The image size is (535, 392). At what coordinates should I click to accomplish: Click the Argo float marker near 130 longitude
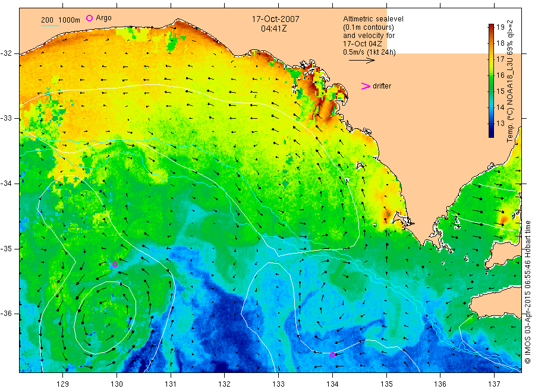click(115, 264)
